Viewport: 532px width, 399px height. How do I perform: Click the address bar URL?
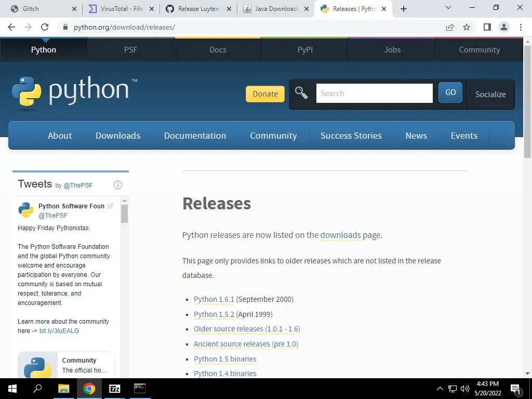coord(124,27)
